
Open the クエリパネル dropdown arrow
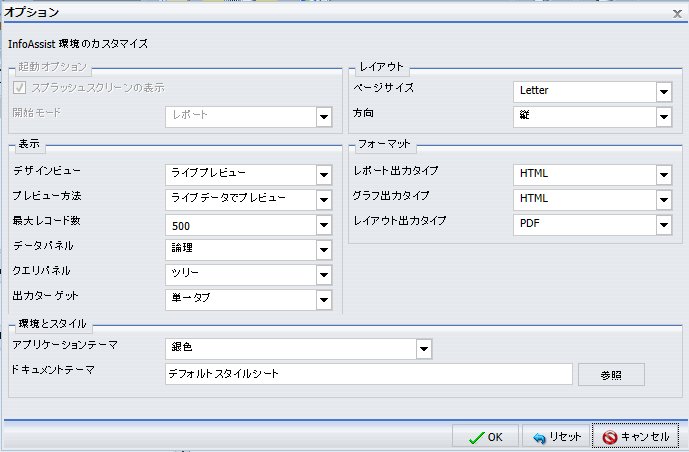tap(324, 275)
